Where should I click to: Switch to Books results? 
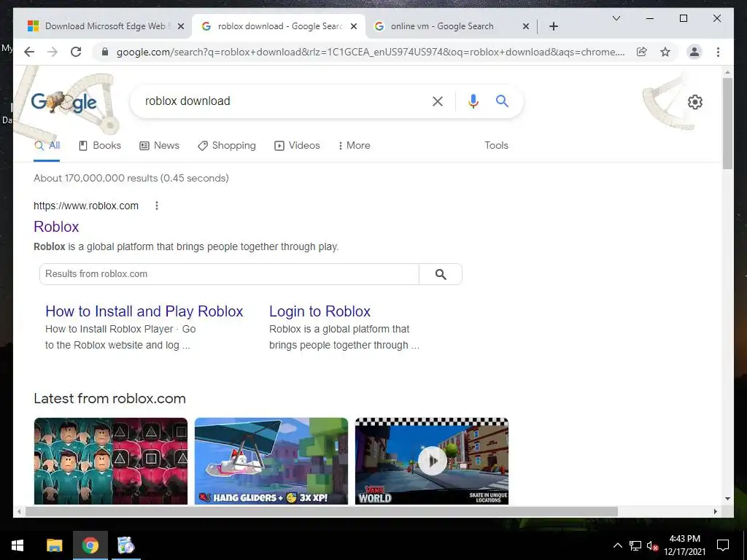coord(99,146)
